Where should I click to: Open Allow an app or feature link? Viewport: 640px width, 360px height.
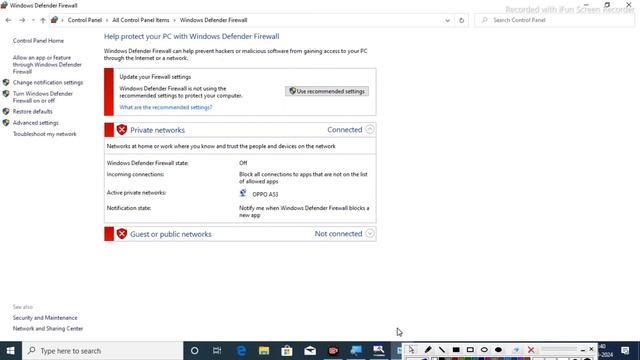(x=47, y=64)
